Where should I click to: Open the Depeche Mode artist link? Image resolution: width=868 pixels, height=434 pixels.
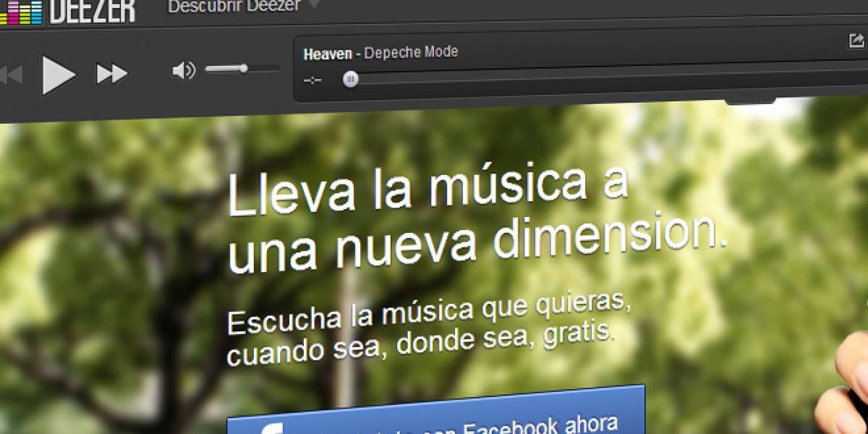[411, 52]
